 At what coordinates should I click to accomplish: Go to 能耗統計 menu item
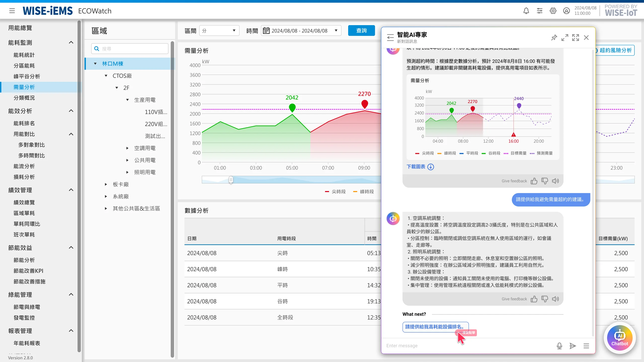click(24, 55)
